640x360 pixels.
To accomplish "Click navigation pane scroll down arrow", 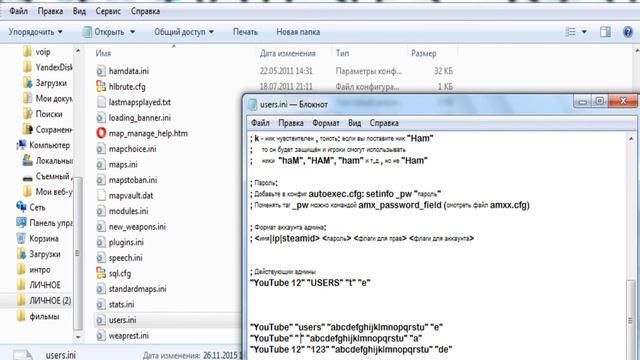I will pyautogui.click(x=78, y=337).
